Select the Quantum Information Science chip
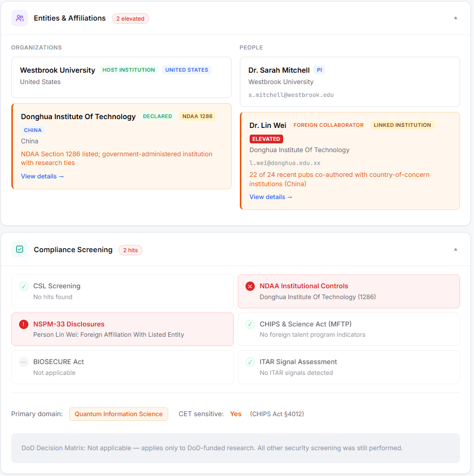 (118, 414)
